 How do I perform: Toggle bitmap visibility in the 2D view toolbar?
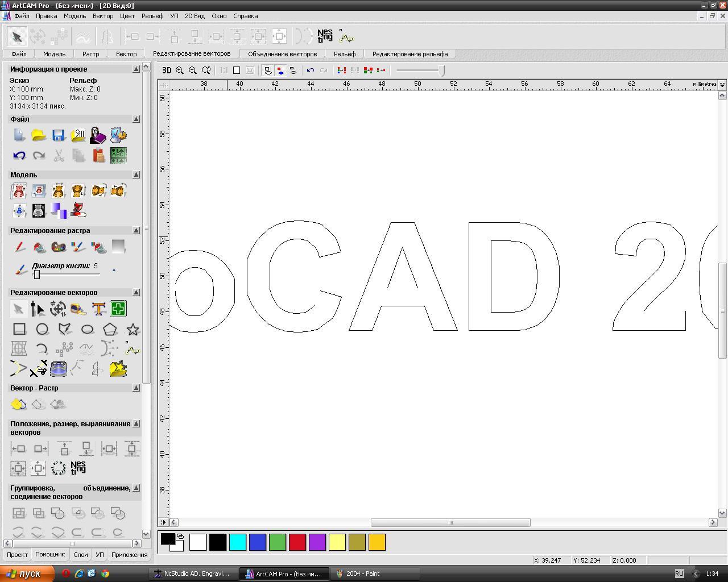click(281, 70)
